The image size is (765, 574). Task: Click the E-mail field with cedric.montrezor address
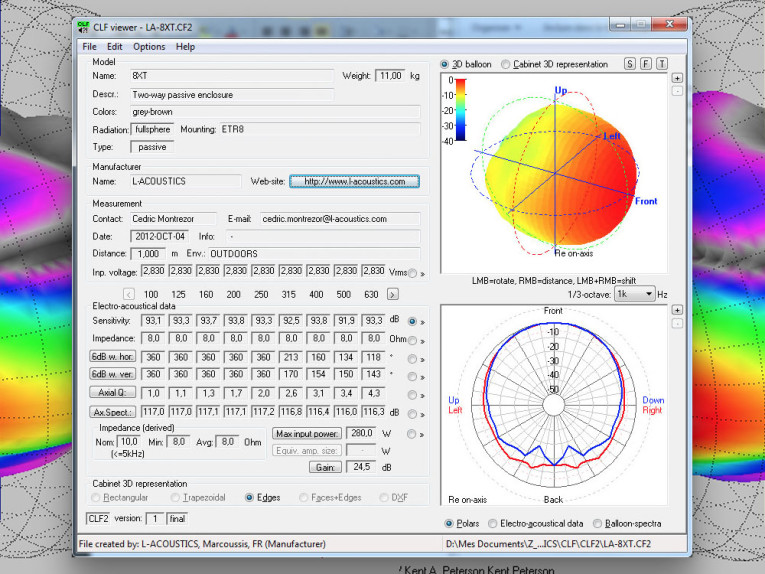[x=340, y=219]
